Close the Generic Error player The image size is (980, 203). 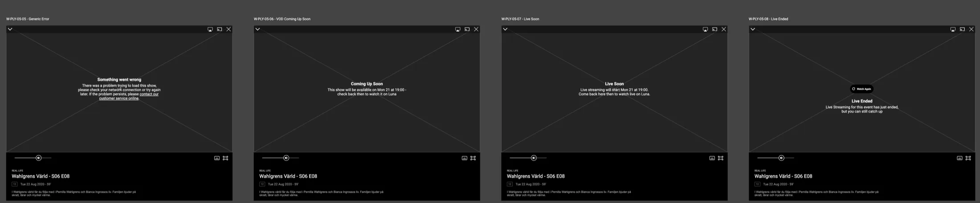229,29
